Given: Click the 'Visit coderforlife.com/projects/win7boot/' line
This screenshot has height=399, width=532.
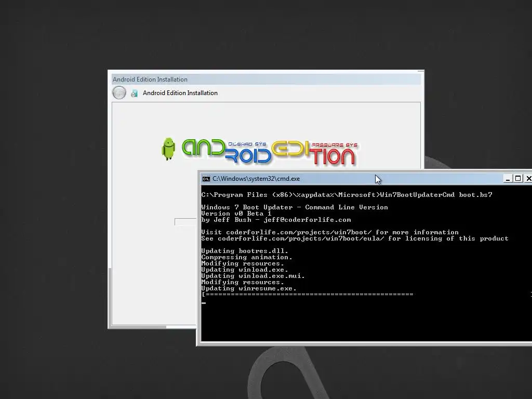Looking at the screenshot, I should [330, 232].
